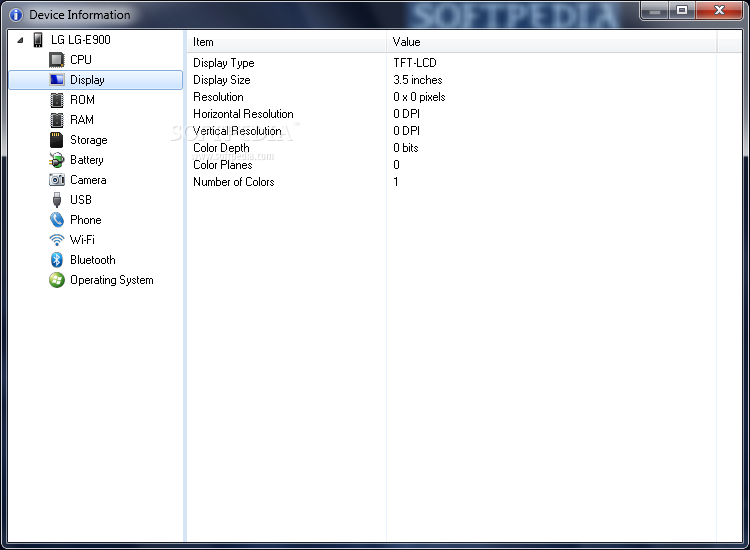The height and width of the screenshot is (550, 750).
Task: Select the Color Depth row
Action: point(452,148)
